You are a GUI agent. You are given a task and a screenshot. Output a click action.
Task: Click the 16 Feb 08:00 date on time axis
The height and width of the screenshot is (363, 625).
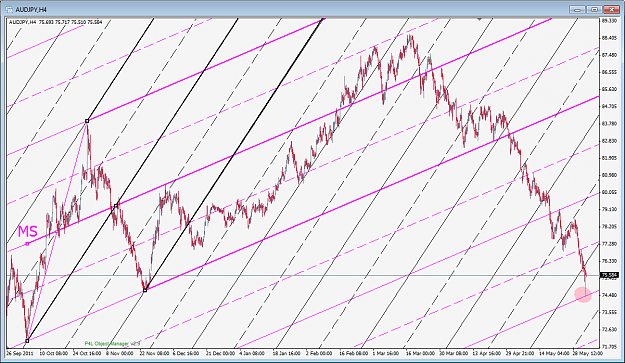354,353
